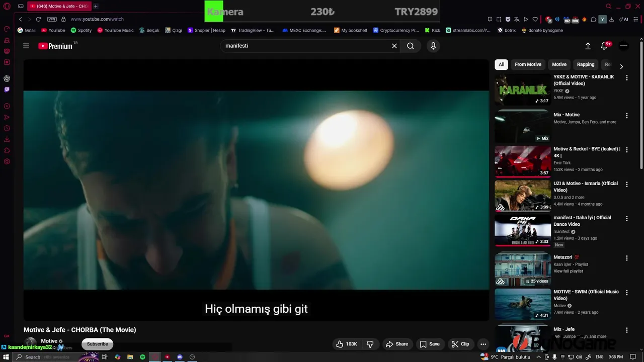Screen dimensions: 644x362
Task: Open YouTube notifications bell
Action: pyautogui.click(x=605, y=46)
